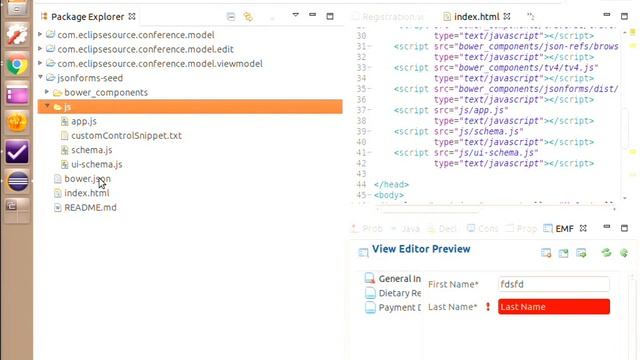Select bower_components folder row
This screenshot has height=360, width=640.
[106, 93]
